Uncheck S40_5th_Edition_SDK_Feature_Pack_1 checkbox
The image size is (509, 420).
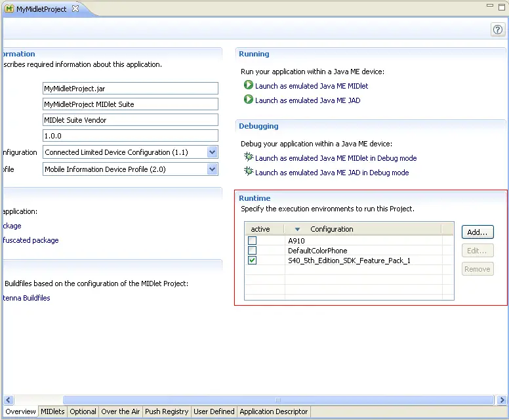[252, 261]
